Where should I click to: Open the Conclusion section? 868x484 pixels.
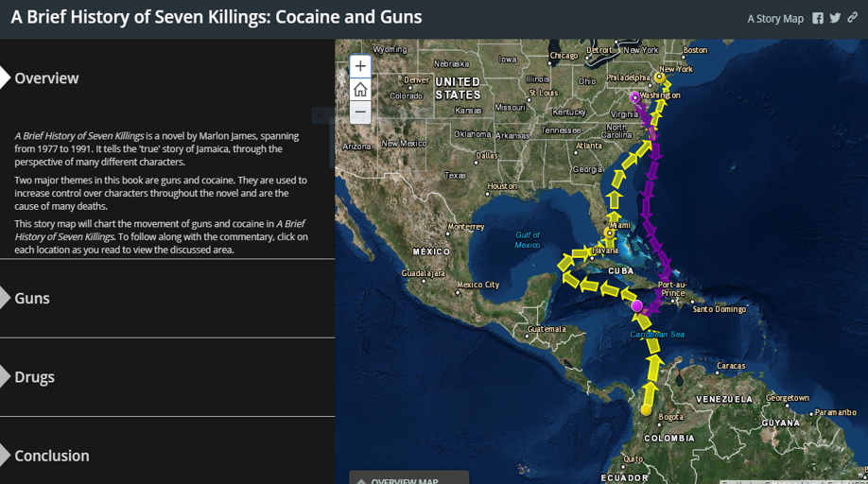pyautogui.click(x=51, y=456)
